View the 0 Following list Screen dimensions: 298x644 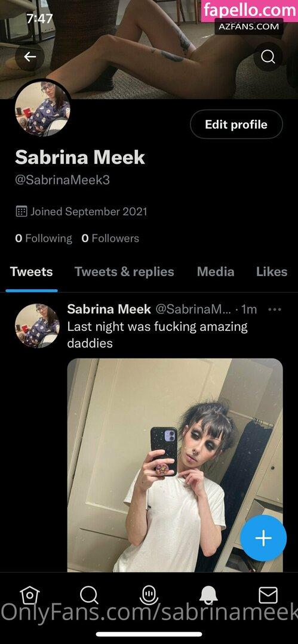click(x=44, y=238)
